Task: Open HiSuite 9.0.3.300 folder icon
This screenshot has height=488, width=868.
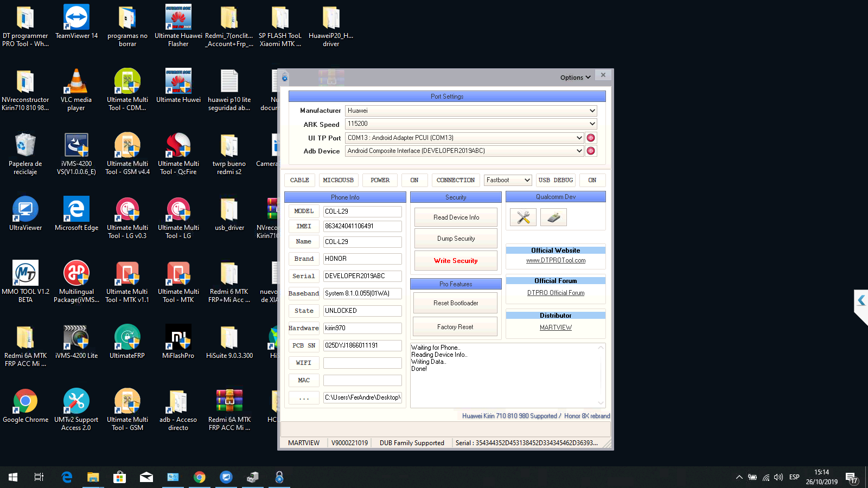Action: click(x=229, y=342)
